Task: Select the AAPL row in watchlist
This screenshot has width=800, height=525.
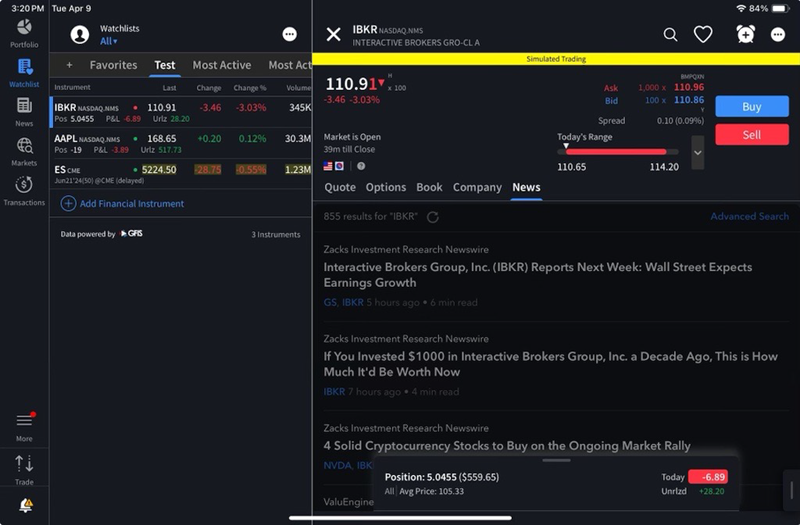Action: (x=180, y=144)
